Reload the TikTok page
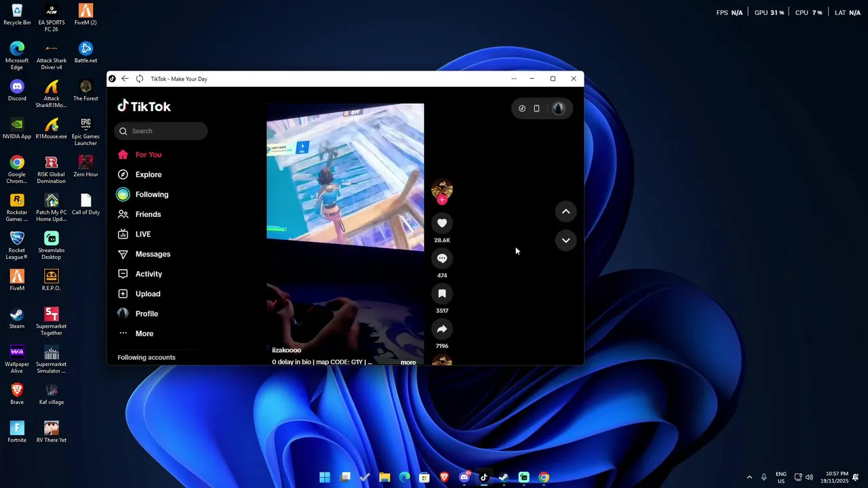The width and height of the screenshot is (868, 488). point(140,79)
